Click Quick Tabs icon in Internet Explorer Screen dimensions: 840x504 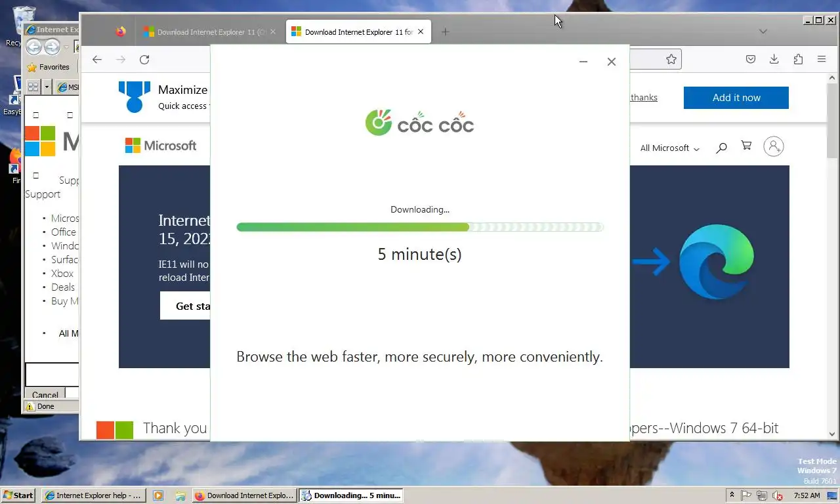(33, 87)
